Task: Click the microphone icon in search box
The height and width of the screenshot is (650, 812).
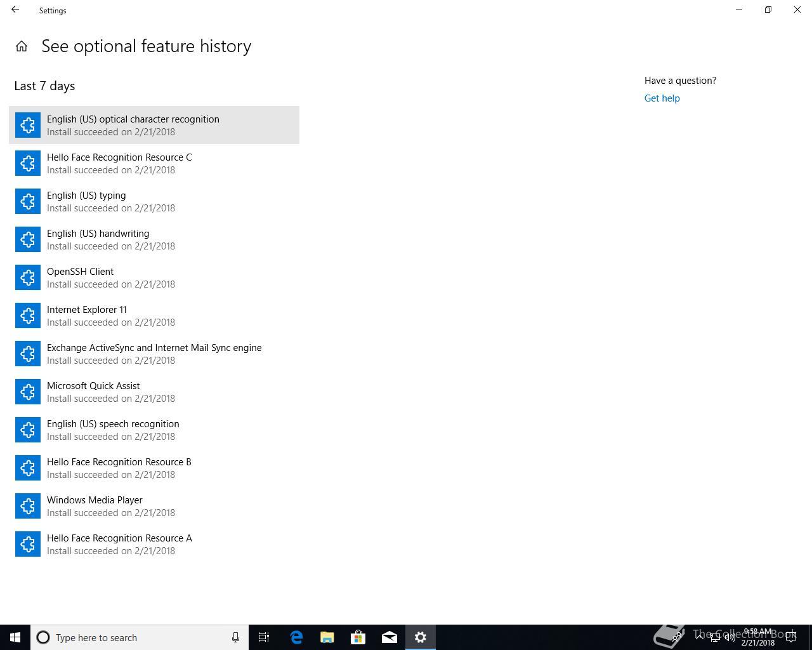Action: pos(235,637)
